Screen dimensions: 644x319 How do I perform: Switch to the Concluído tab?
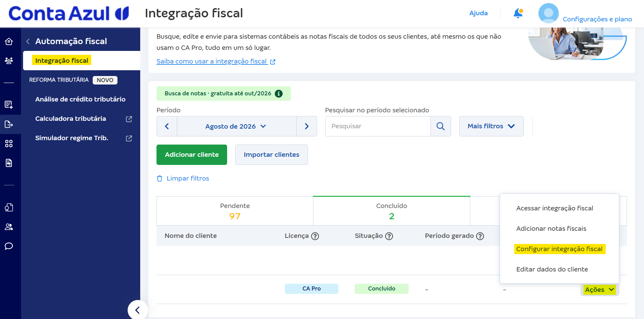click(392, 211)
